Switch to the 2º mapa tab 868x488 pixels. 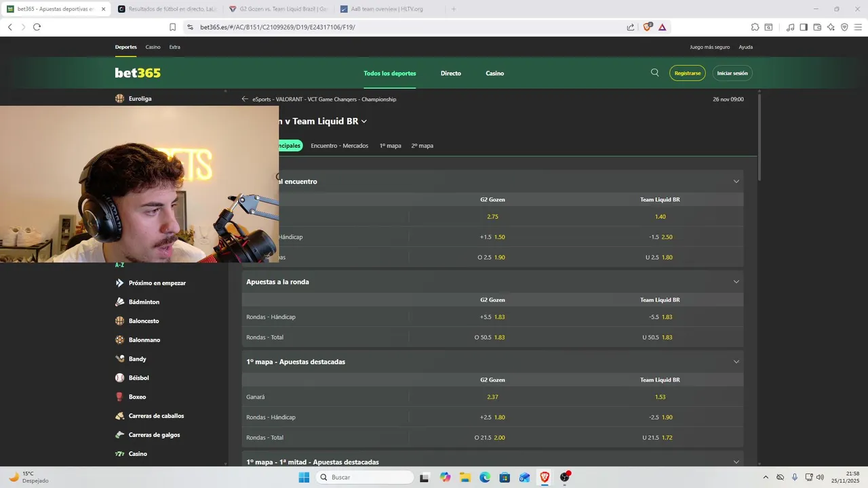point(422,146)
